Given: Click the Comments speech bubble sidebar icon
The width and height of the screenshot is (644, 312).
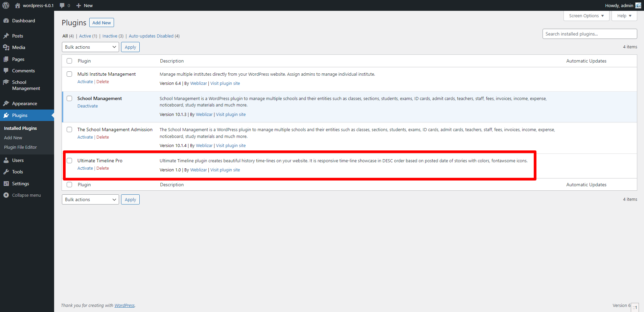Looking at the screenshot, I should point(6,71).
